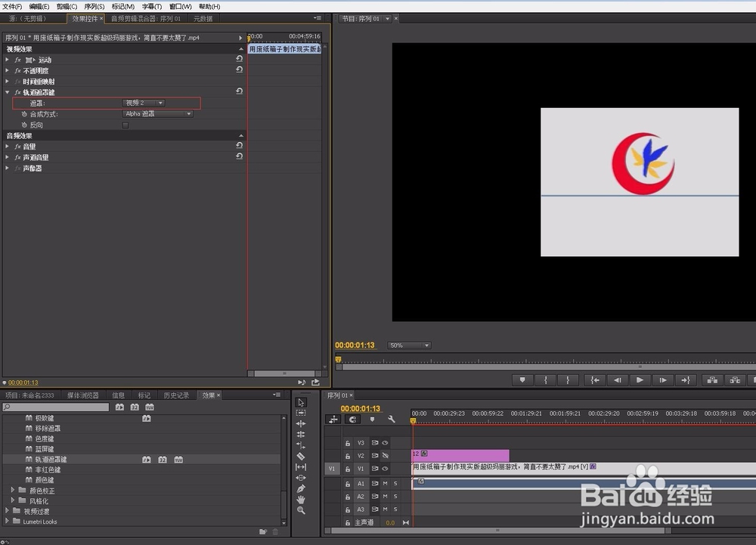The image size is (756, 545).
Task: Toggle lock on track V2
Action: tap(347, 456)
